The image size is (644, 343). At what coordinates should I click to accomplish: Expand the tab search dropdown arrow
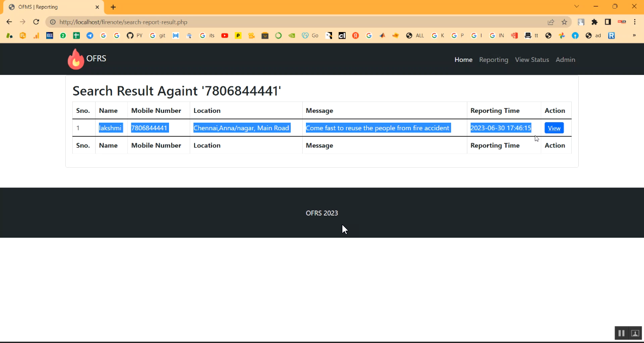(577, 7)
